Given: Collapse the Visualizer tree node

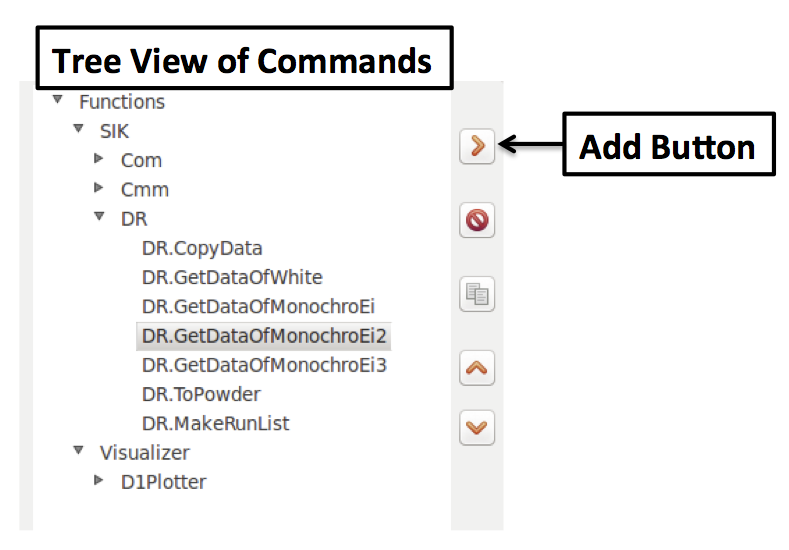Looking at the screenshot, I should [x=79, y=452].
